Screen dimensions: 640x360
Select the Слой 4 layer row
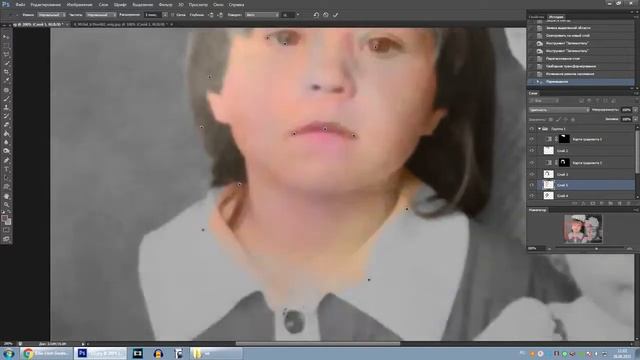pos(585,196)
